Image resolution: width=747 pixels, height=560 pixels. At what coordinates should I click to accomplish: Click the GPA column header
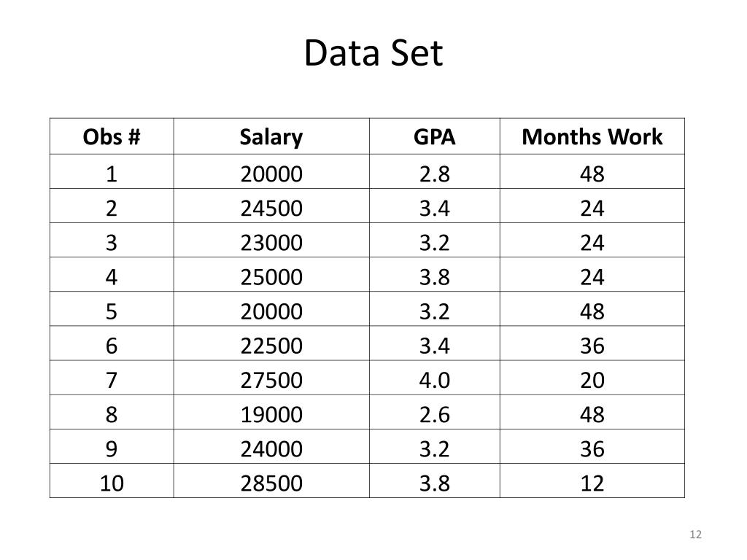tap(435, 136)
